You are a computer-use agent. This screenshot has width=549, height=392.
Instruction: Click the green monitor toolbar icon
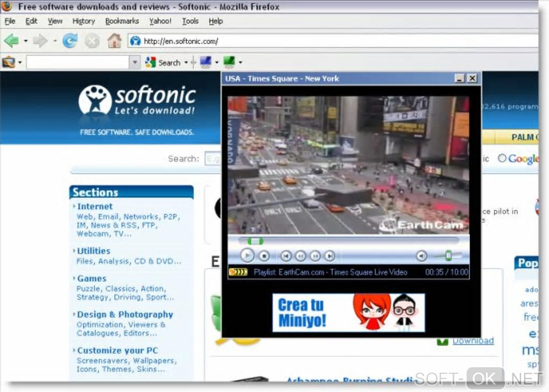(x=229, y=62)
